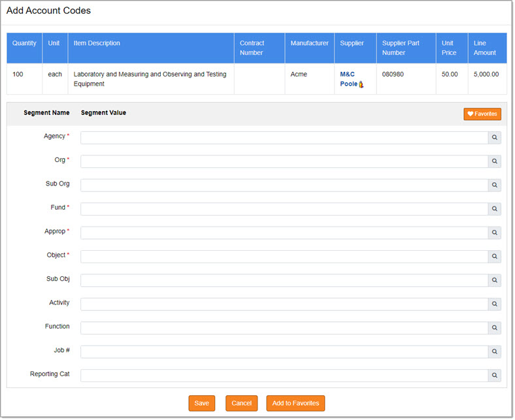
Task: Click the supplier info icon beside Poole
Action: pyautogui.click(x=361, y=84)
